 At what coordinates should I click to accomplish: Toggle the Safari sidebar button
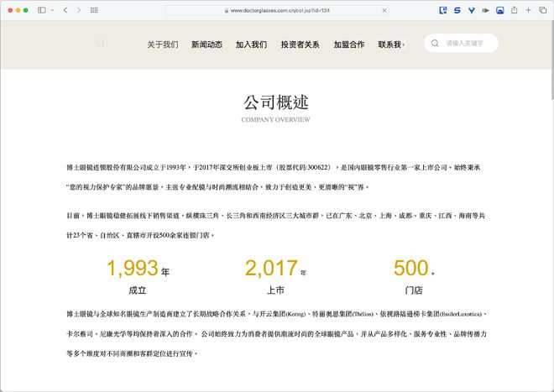coord(42,10)
